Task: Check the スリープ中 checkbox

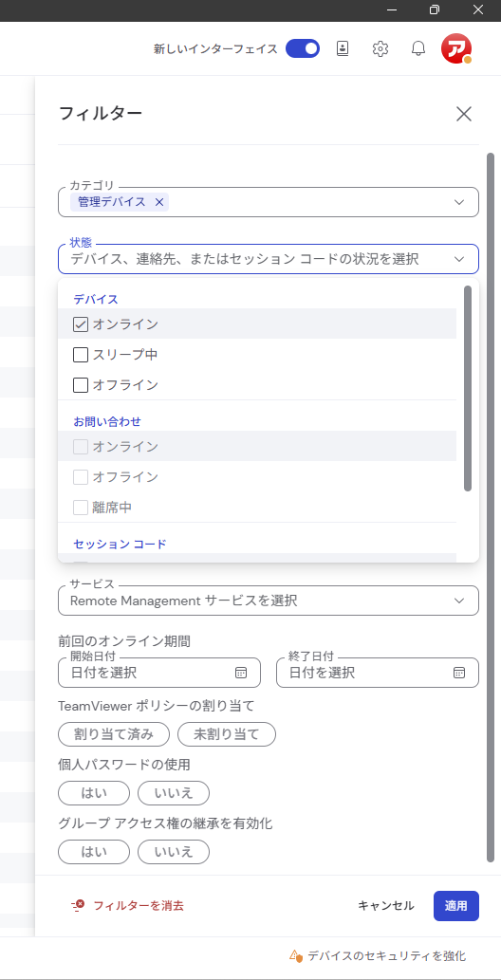Action: click(81, 355)
